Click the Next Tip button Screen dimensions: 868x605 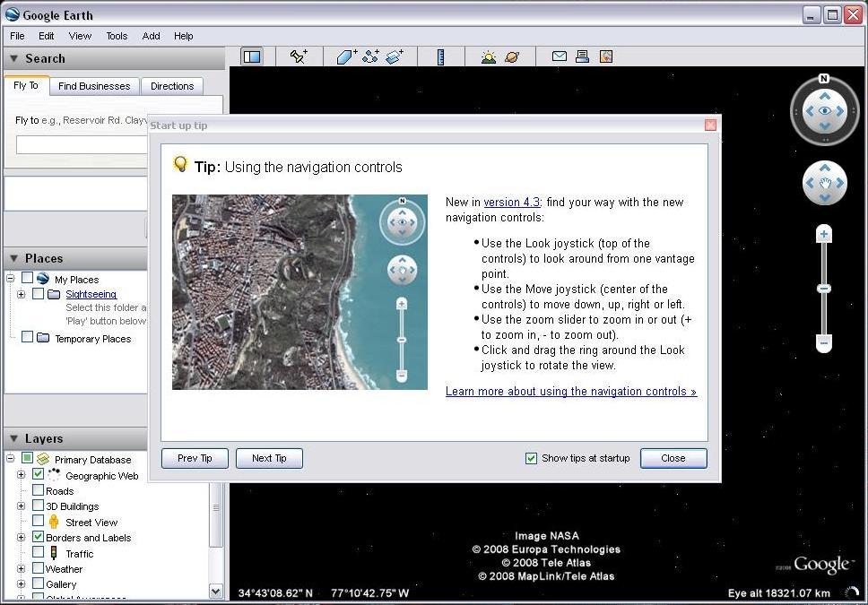pyautogui.click(x=268, y=458)
